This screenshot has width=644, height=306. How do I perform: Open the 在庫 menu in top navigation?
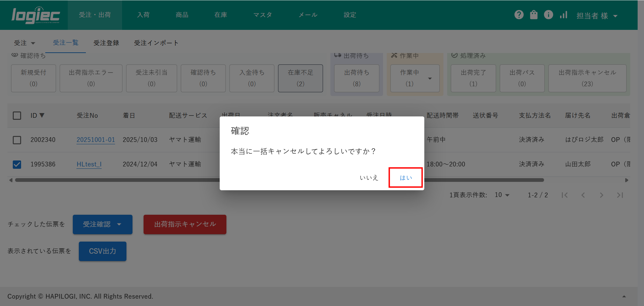(221, 15)
